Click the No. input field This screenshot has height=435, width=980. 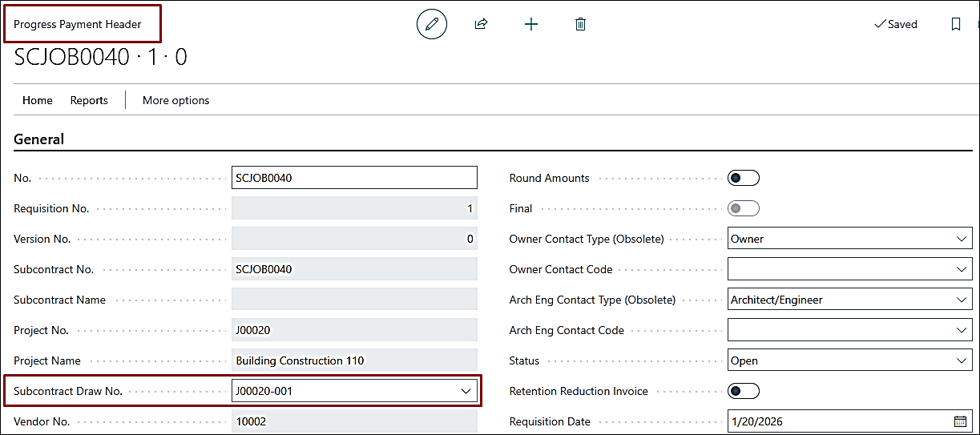(354, 178)
